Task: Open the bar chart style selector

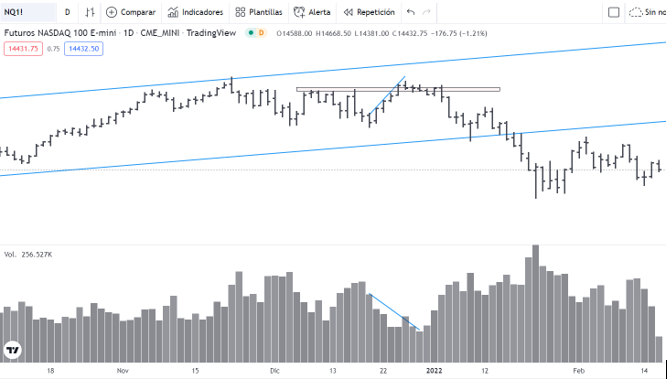Action: [x=89, y=12]
